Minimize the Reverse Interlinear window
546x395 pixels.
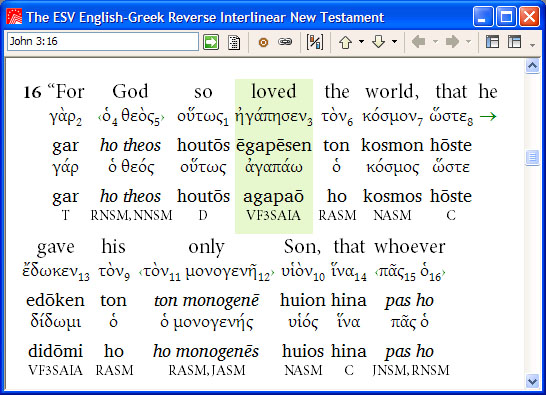click(483, 16)
